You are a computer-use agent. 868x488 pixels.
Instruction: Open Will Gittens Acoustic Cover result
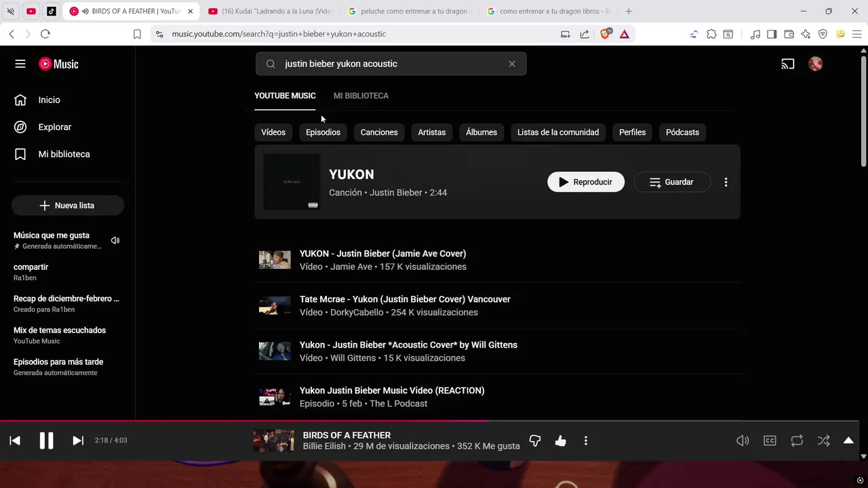(408, 345)
